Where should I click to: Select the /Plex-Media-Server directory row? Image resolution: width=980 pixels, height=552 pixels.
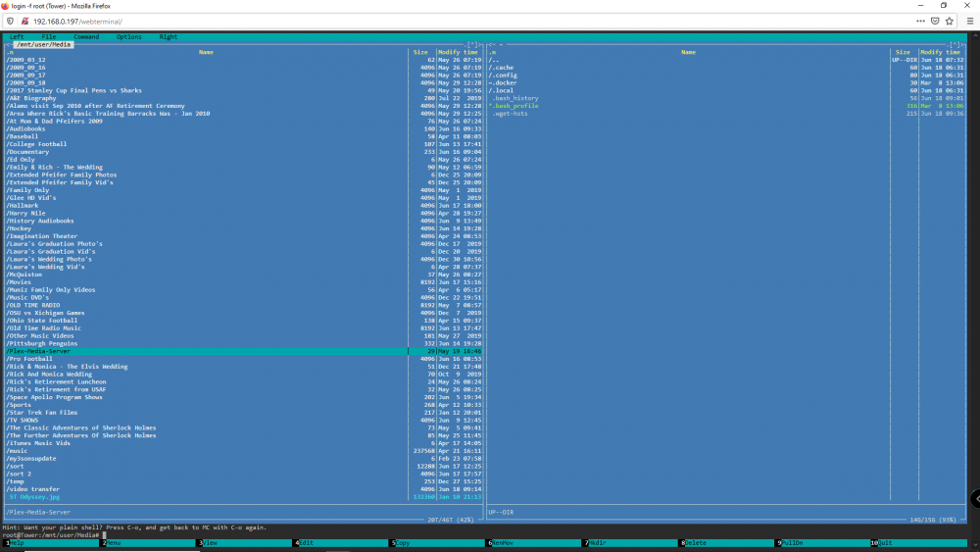[x=244, y=351]
